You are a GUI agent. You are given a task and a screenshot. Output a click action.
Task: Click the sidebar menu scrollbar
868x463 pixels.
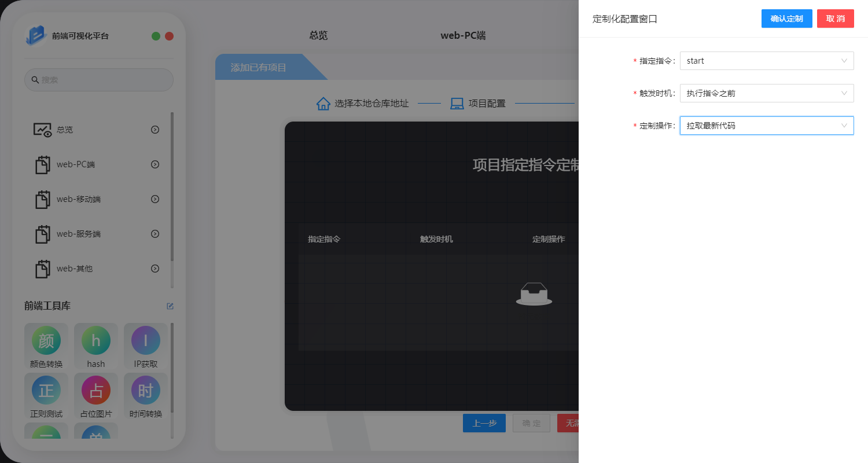coord(172,186)
